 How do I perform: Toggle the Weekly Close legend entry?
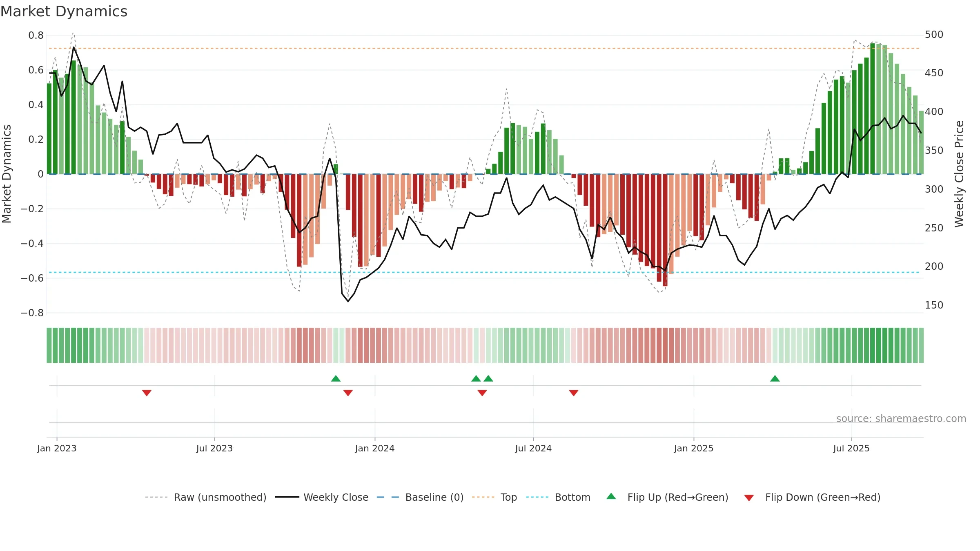[321, 497]
